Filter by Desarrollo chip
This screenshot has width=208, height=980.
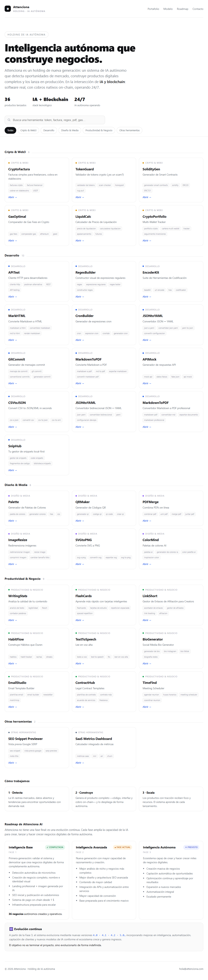[49, 130]
